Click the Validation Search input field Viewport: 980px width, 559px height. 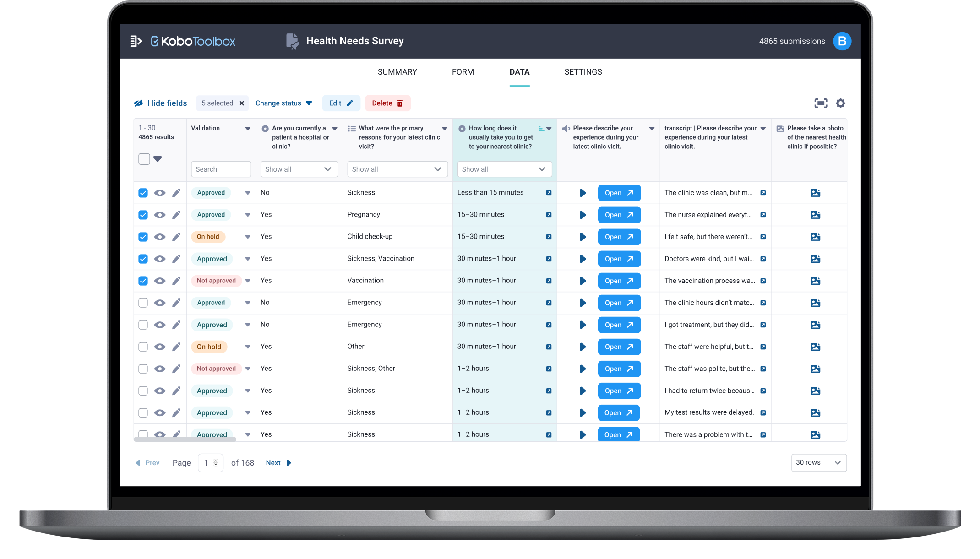(221, 169)
